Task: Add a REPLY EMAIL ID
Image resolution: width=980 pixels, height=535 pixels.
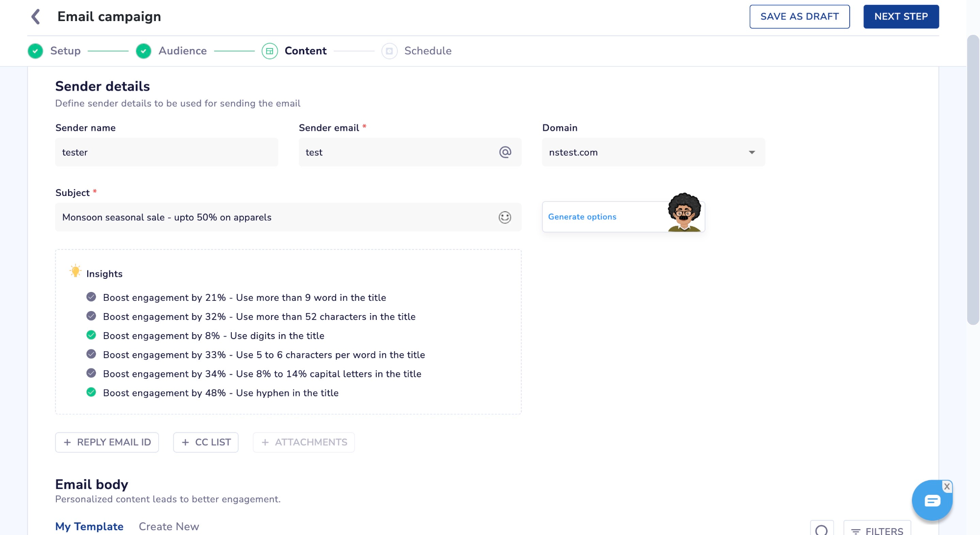Action: pyautogui.click(x=107, y=442)
